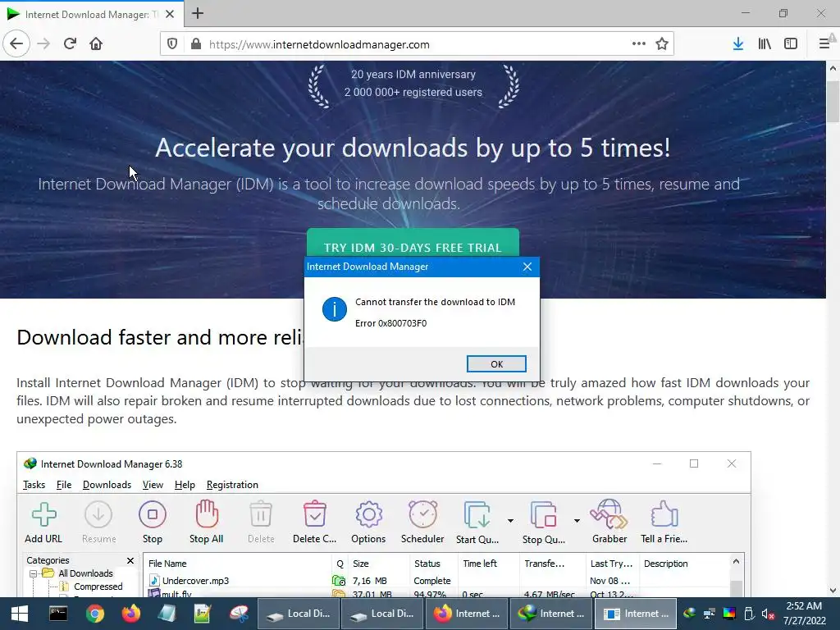This screenshot has width=840, height=630.
Task: Open the Library bookshelf icon
Action: point(765,44)
